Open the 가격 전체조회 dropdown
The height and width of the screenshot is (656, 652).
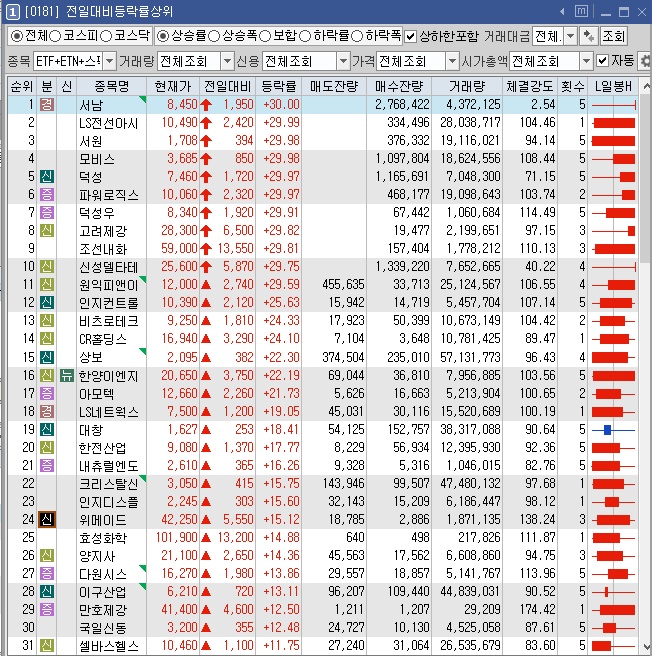(452, 62)
